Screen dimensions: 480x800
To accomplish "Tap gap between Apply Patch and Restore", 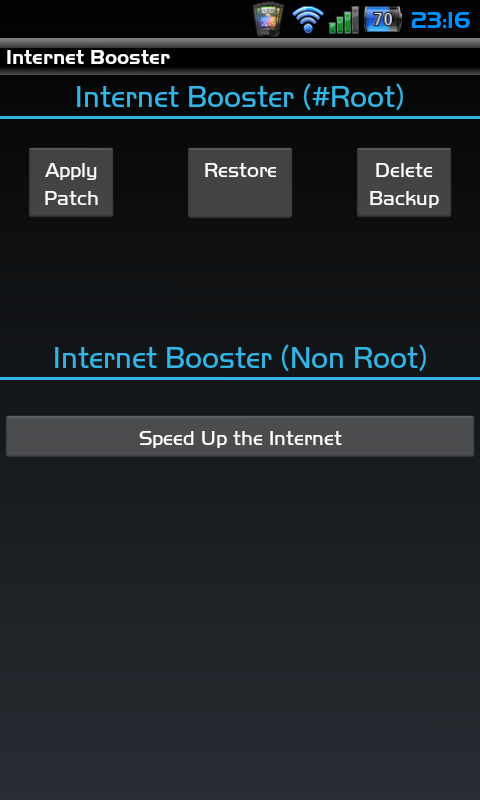I will [150, 183].
